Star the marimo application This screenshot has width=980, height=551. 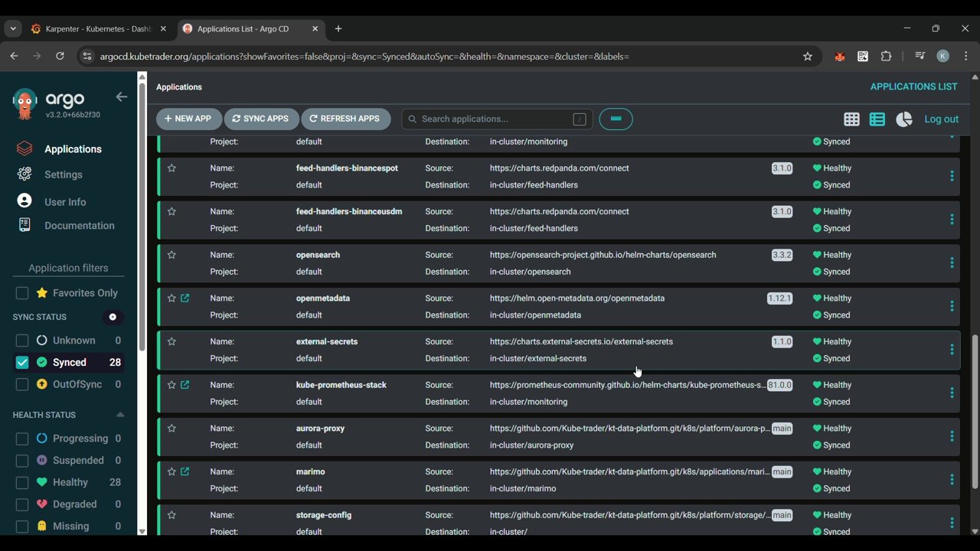[x=171, y=472]
